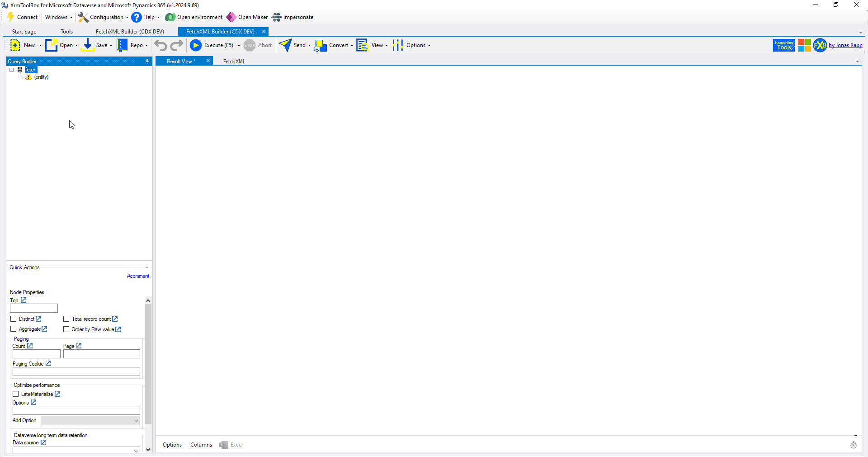Open help link icon beside Top
Screen dimensions: 868x457
tap(24, 300)
